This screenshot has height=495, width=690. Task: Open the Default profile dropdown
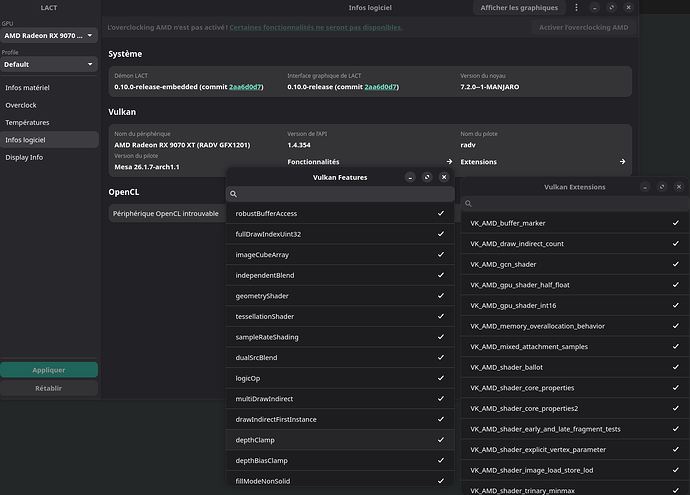49,64
